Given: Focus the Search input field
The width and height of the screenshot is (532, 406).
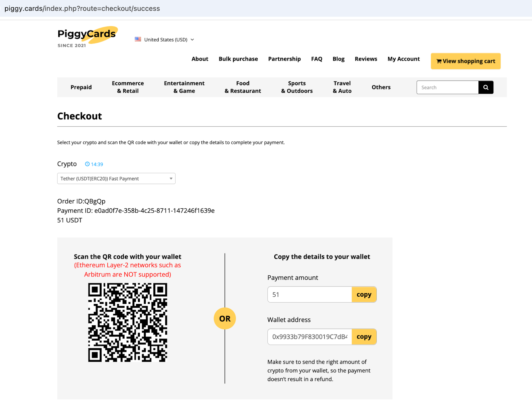Looking at the screenshot, I should [448, 87].
